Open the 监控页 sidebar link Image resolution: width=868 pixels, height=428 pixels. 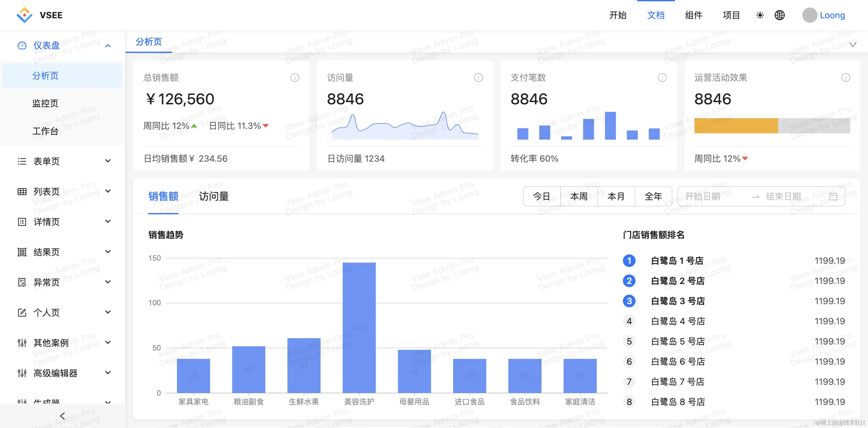coord(45,103)
